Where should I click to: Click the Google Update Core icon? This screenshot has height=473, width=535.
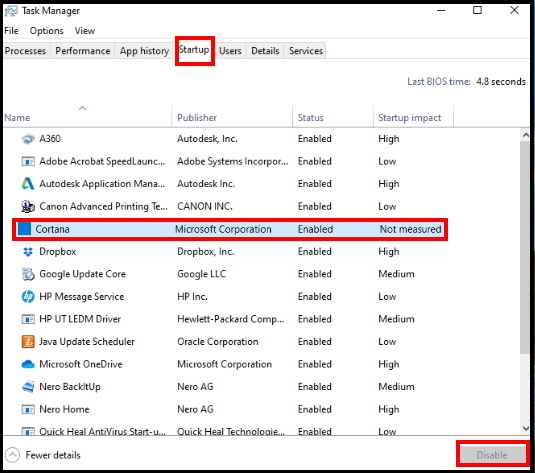coord(28,274)
